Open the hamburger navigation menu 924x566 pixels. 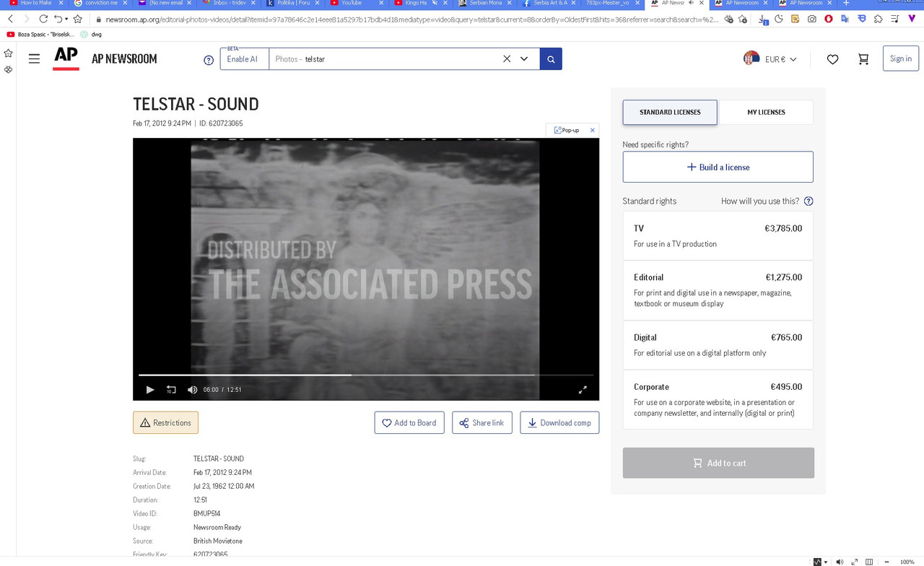[34, 58]
